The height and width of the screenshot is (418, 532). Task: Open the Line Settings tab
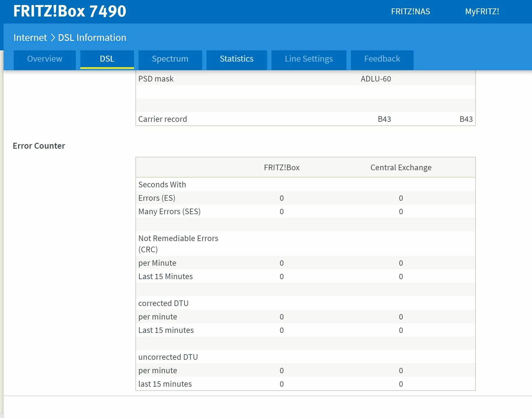[309, 59]
